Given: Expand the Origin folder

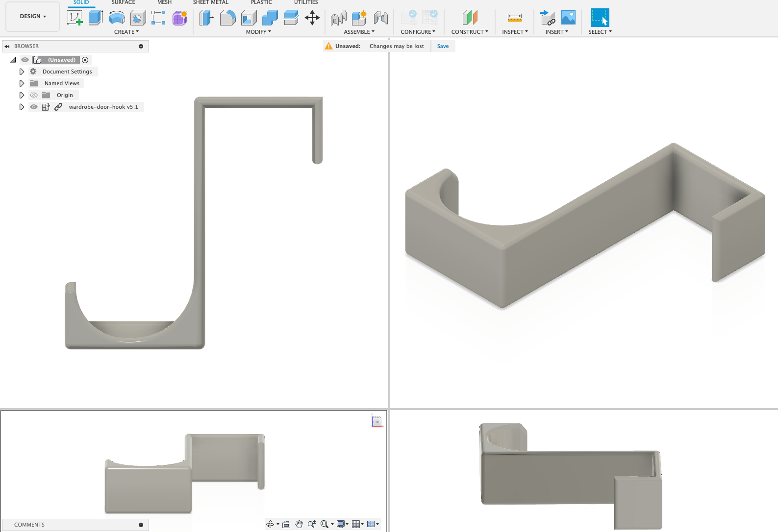Looking at the screenshot, I should [22, 95].
